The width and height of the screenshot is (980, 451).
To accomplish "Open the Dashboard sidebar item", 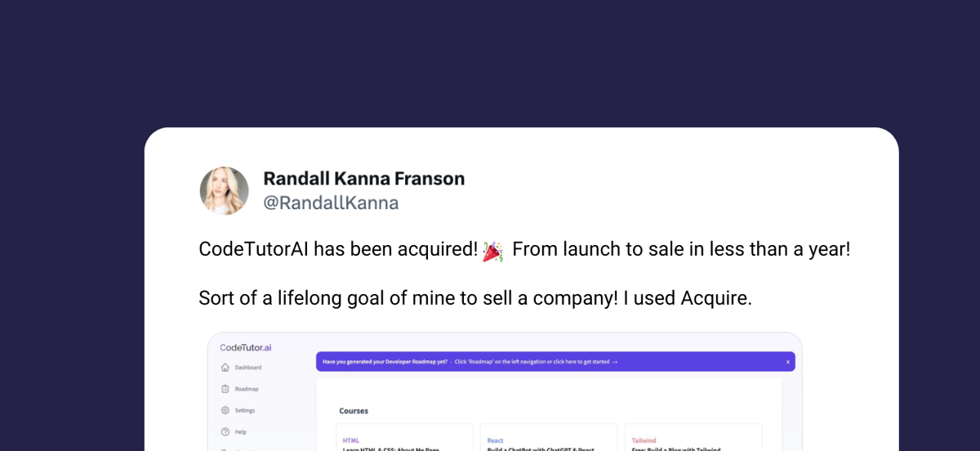I will tap(242, 368).
